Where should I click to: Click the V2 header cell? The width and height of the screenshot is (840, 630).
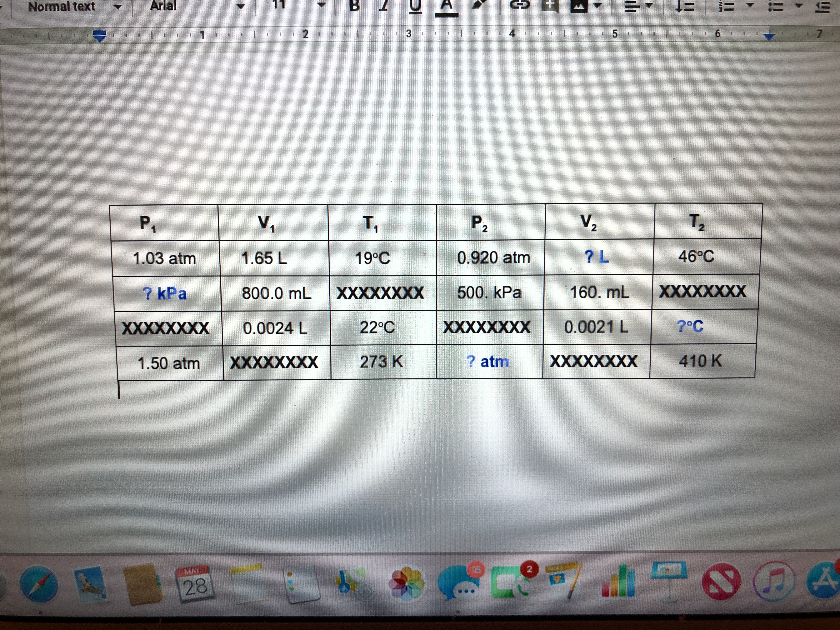click(600, 222)
